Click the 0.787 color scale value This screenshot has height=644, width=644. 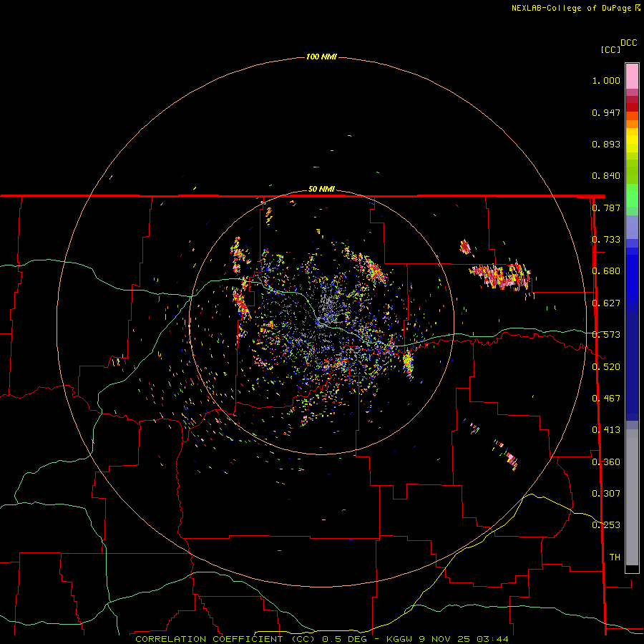click(606, 208)
